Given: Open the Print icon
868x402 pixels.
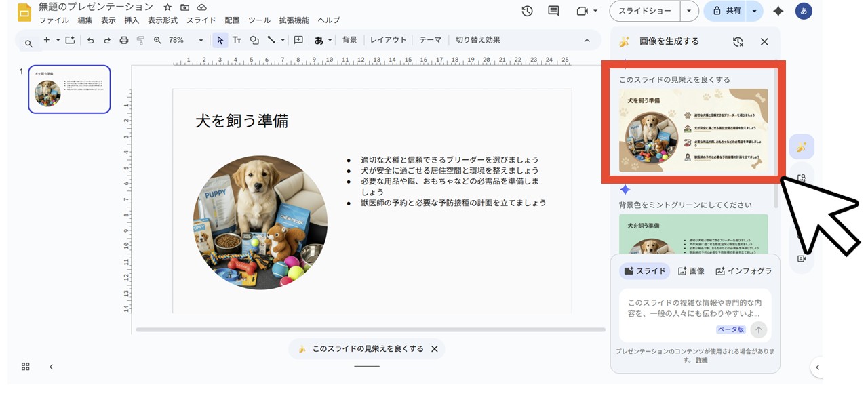Looking at the screenshot, I should tap(123, 40).
